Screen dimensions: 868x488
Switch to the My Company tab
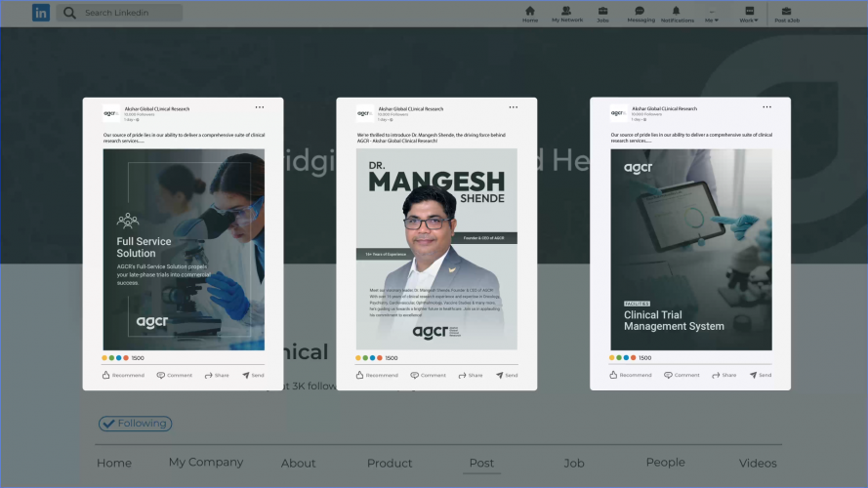click(206, 463)
